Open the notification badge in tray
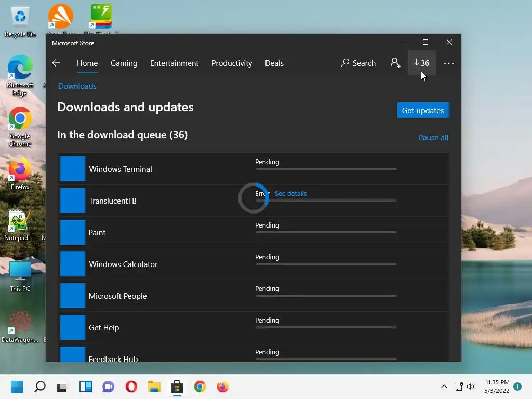The image size is (532, 399). click(517, 387)
